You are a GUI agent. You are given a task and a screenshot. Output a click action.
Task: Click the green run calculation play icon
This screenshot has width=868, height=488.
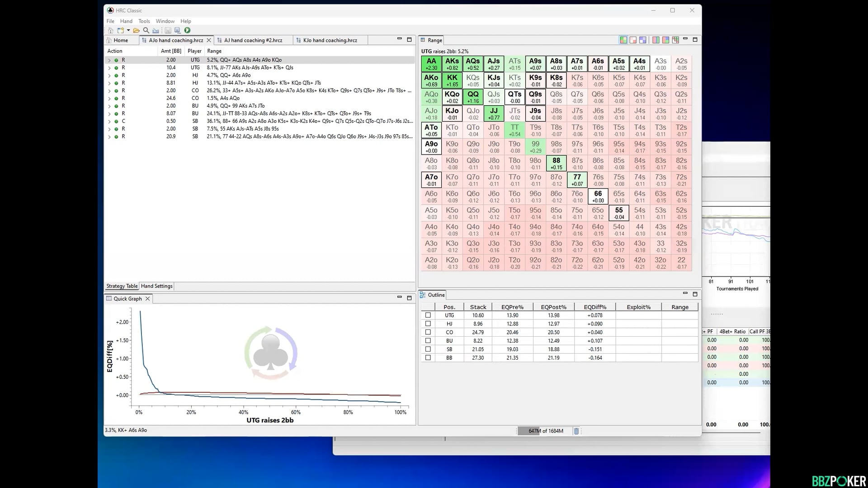187,30
